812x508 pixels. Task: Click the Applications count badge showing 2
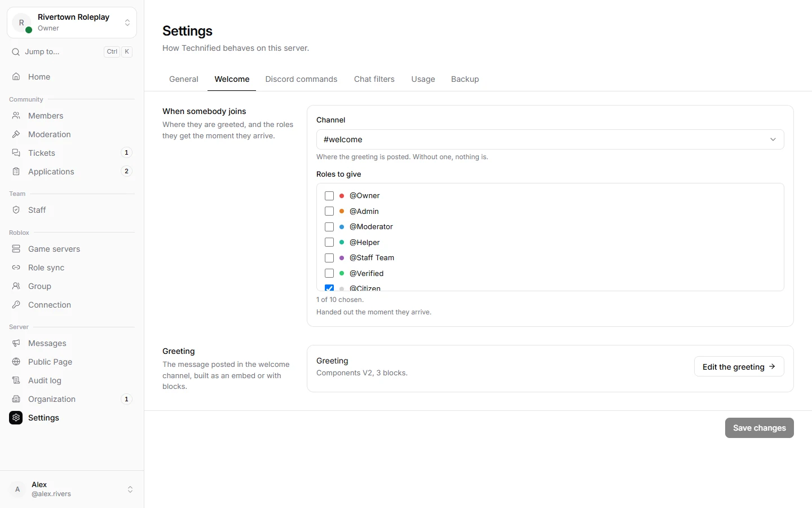pos(126,171)
